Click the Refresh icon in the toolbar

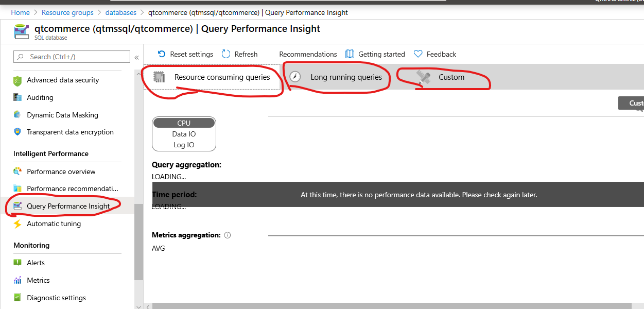(x=225, y=54)
